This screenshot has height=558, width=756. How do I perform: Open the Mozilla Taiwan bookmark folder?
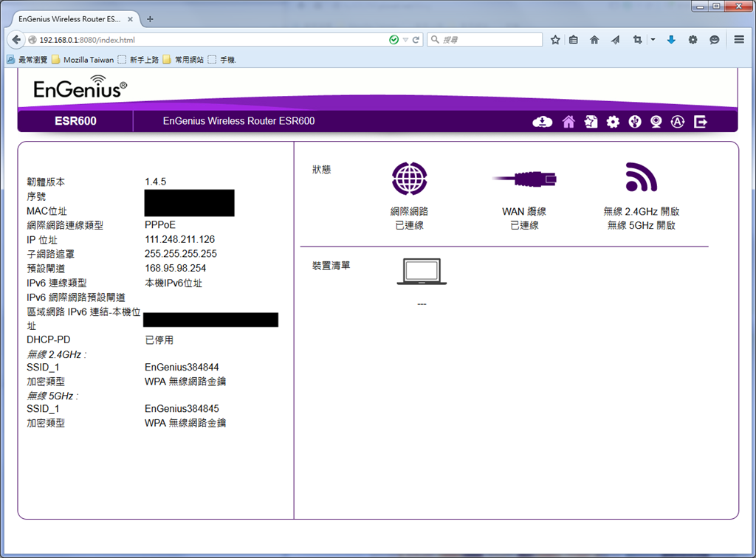point(83,60)
